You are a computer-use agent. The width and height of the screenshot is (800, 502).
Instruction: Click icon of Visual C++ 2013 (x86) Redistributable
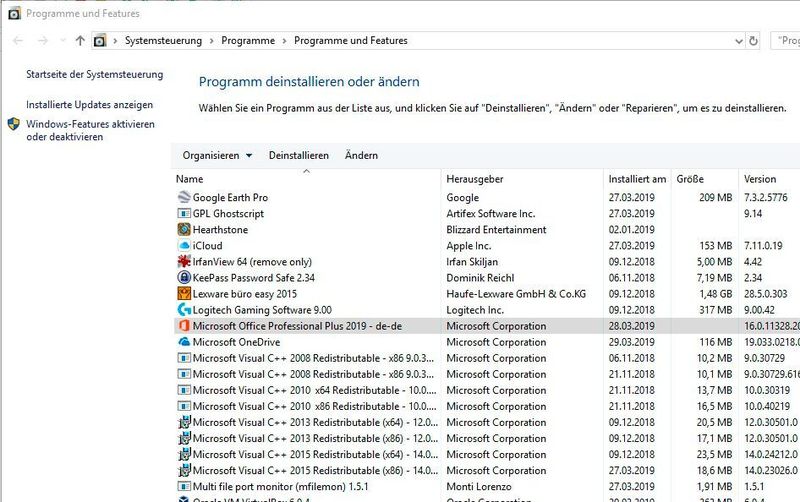[x=184, y=438]
